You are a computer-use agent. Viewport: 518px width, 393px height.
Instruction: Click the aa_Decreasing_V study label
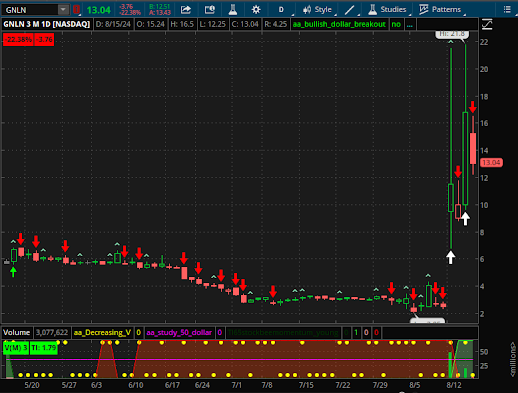[102, 333]
